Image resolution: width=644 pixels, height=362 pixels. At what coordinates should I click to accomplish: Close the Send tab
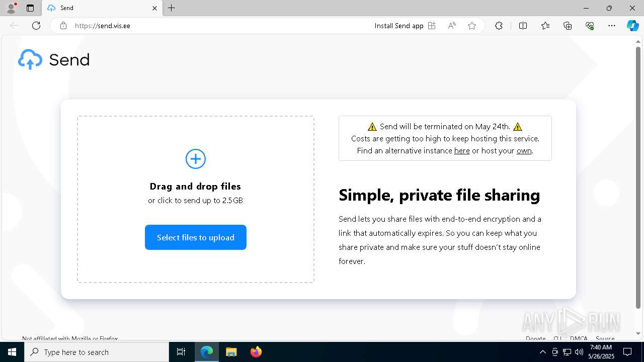[x=154, y=8]
